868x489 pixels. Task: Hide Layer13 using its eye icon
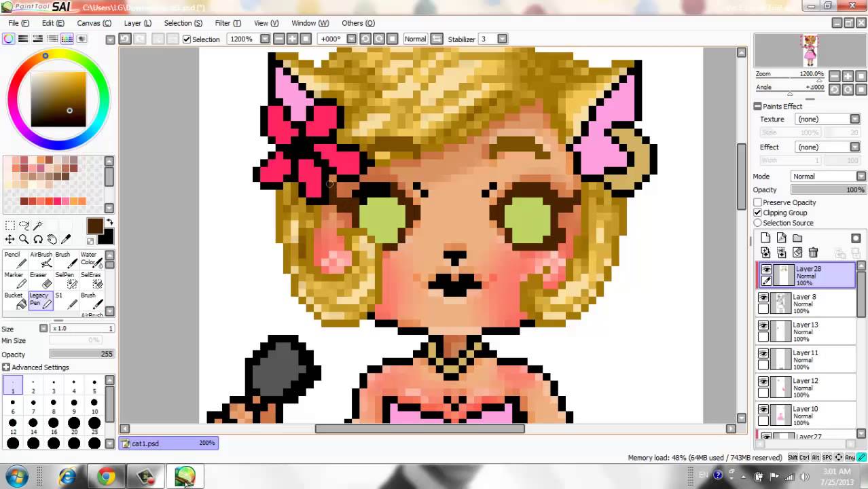763,325
